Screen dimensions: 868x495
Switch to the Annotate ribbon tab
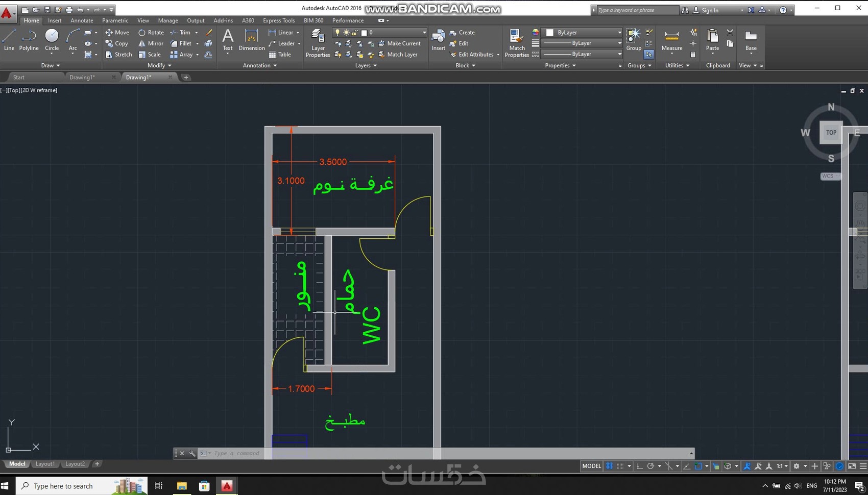[82, 20]
